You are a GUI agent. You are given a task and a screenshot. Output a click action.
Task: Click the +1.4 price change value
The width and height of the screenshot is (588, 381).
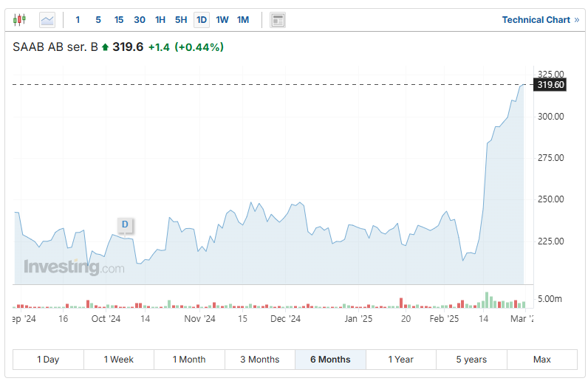tap(159, 47)
